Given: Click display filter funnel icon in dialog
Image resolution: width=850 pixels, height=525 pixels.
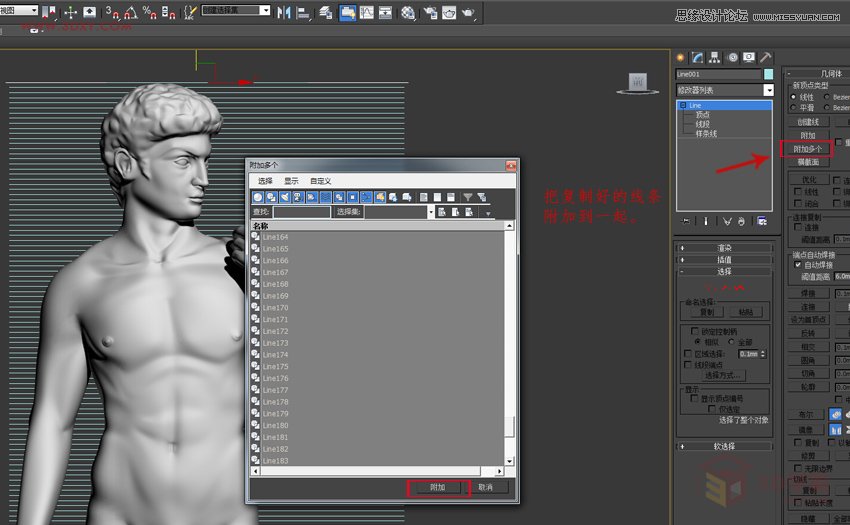Looking at the screenshot, I should click(468, 197).
